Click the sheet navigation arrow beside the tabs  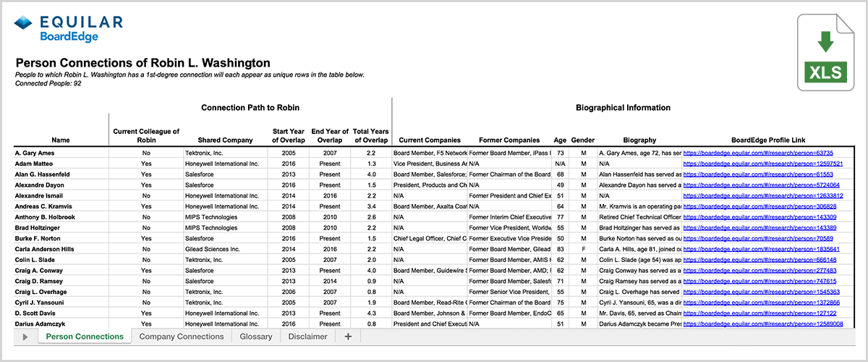[25, 337]
